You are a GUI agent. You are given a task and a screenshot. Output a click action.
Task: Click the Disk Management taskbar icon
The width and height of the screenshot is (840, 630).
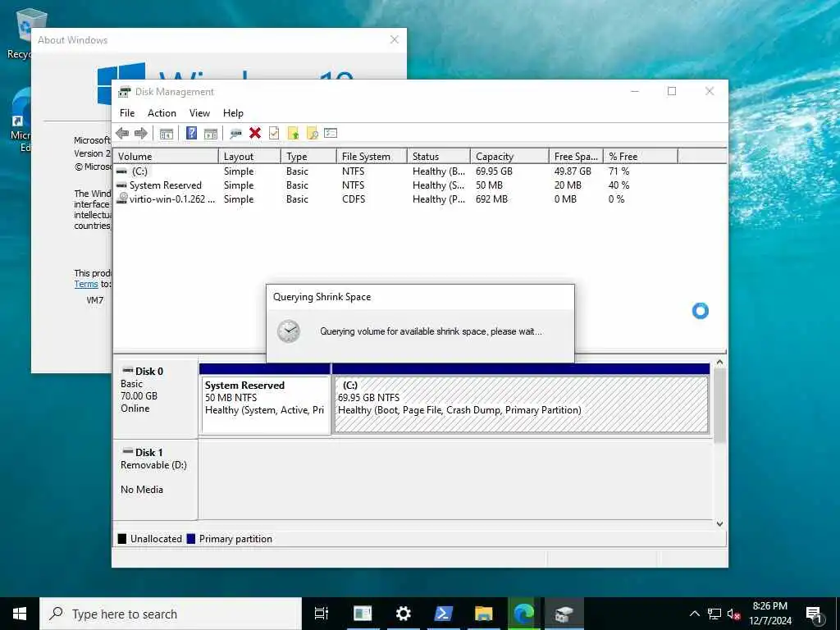coord(564,614)
